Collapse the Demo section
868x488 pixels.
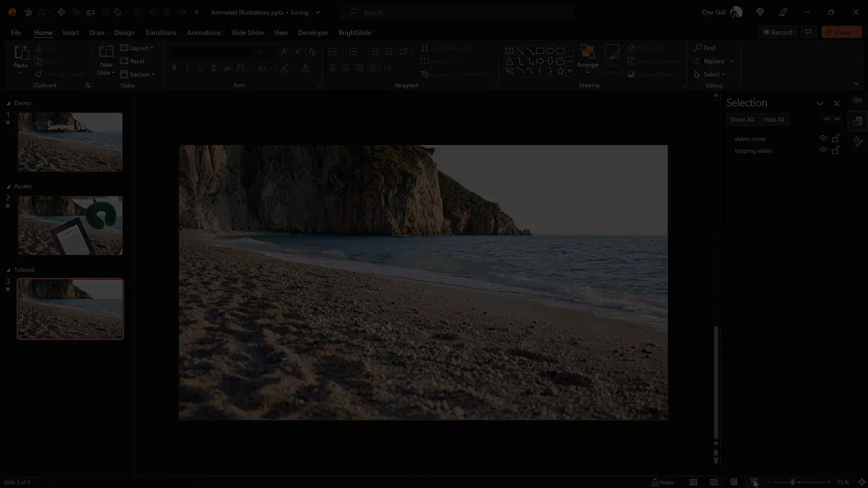pos(8,103)
